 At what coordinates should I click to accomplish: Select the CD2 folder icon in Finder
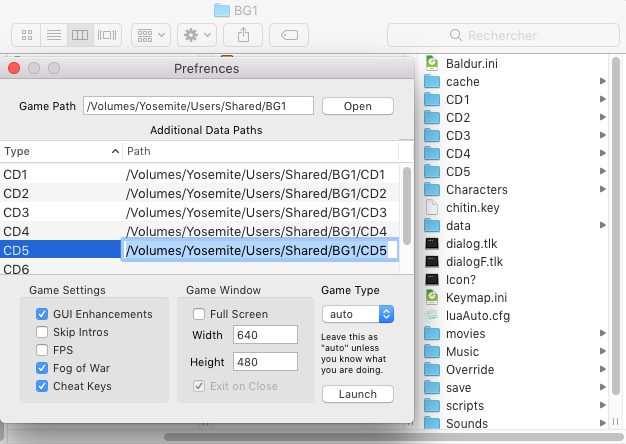click(x=432, y=117)
